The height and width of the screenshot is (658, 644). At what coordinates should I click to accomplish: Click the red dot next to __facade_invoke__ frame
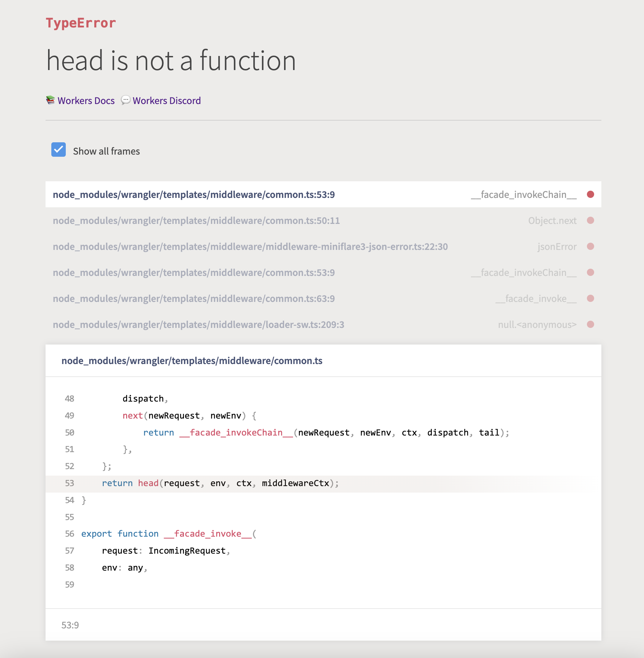pyautogui.click(x=591, y=298)
